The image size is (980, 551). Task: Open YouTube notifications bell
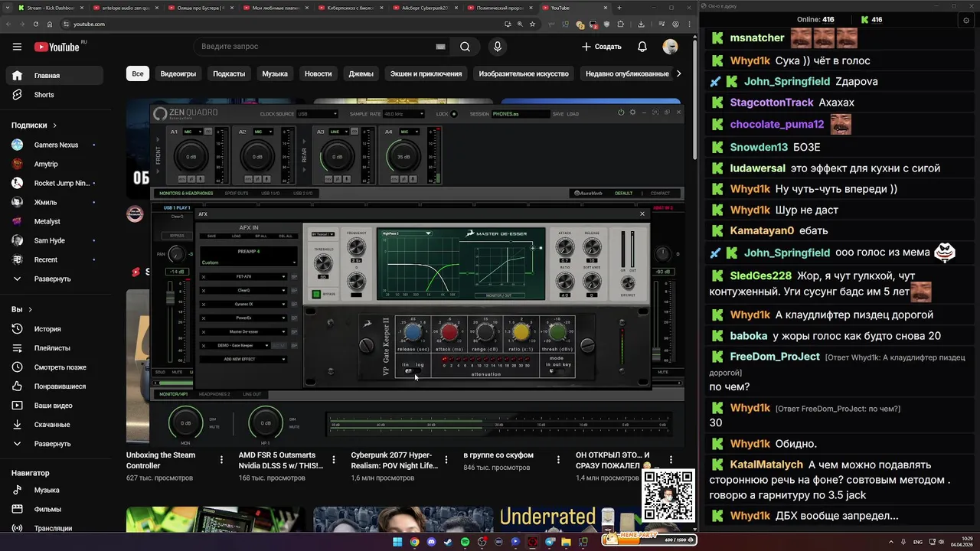[x=642, y=47]
